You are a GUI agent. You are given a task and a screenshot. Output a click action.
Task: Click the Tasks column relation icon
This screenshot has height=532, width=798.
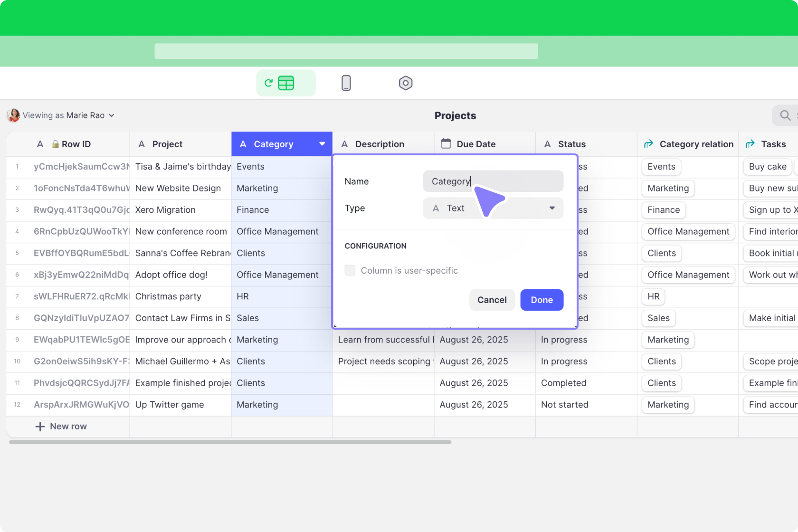(x=750, y=144)
